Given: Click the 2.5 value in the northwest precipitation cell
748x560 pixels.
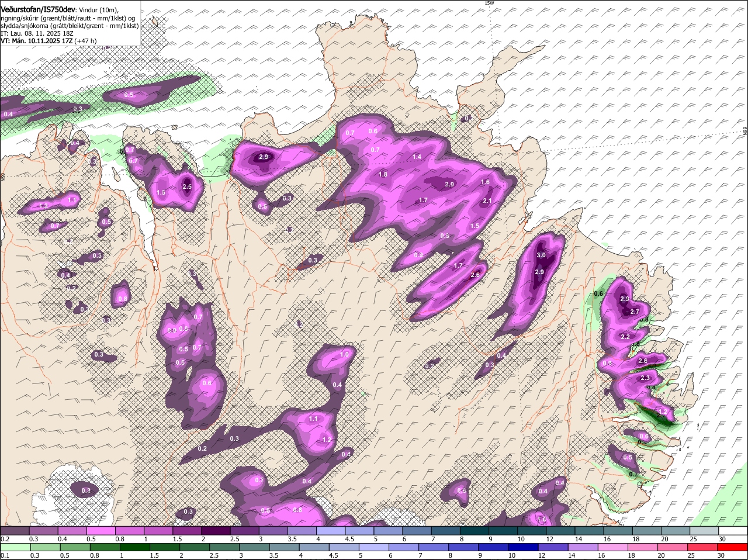Looking at the screenshot, I should 187,187.
